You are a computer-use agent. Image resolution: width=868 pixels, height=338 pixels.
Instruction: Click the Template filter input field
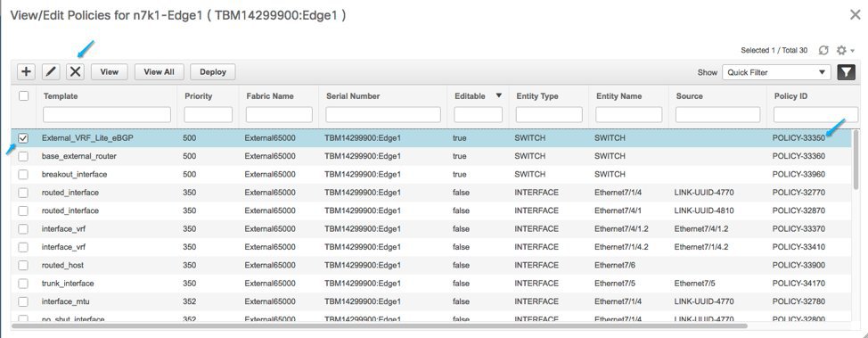pyautogui.click(x=107, y=115)
